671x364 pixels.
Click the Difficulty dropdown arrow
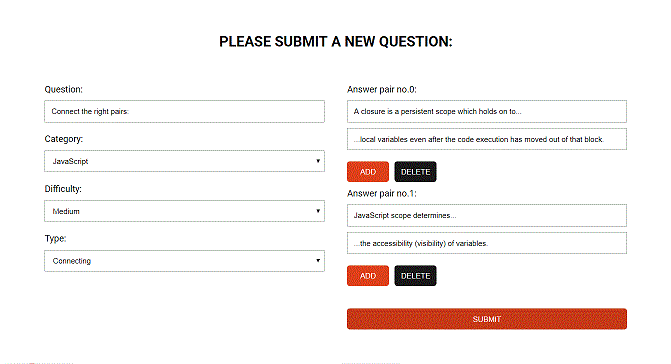point(318,211)
